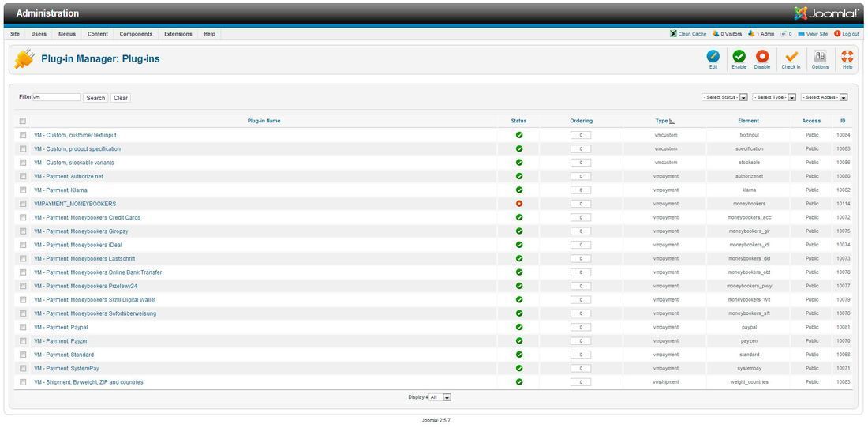
Task: Open VM - Payment, Moneybookers Lastschrift link
Action: pyautogui.click(x=84, y=258)
